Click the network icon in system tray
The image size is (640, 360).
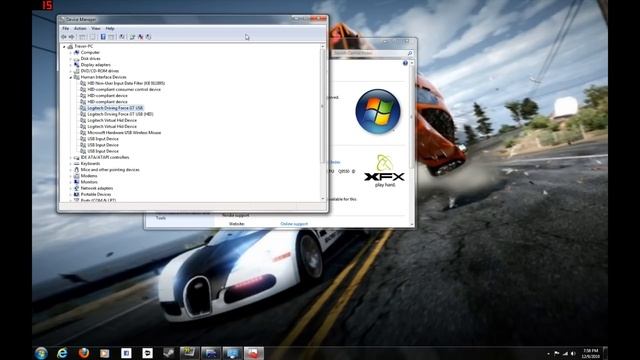click(565, 353)
